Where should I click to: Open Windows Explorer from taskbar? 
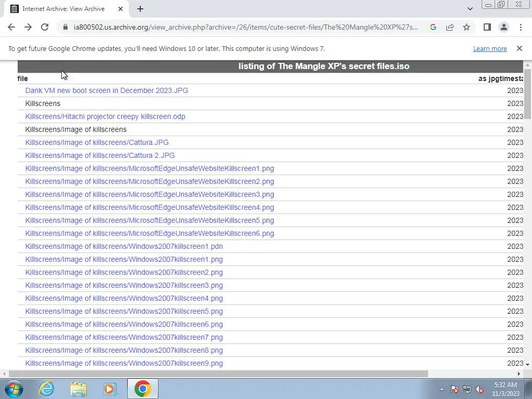[78, 389]
